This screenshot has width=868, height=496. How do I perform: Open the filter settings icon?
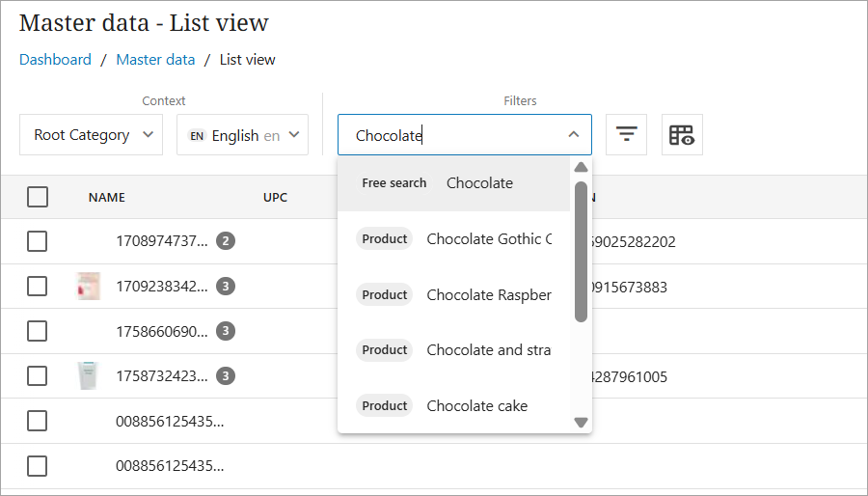click(626, 135)
